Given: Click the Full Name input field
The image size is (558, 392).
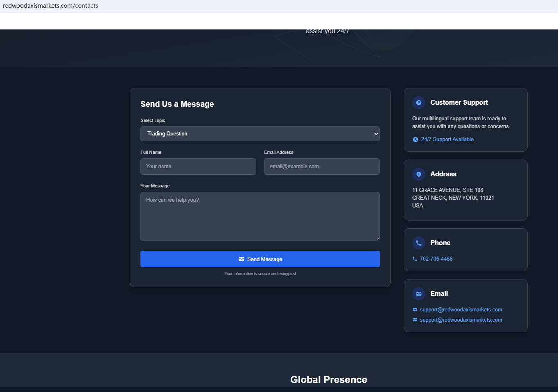Looking at the screenshot, I should pos(198,167).
